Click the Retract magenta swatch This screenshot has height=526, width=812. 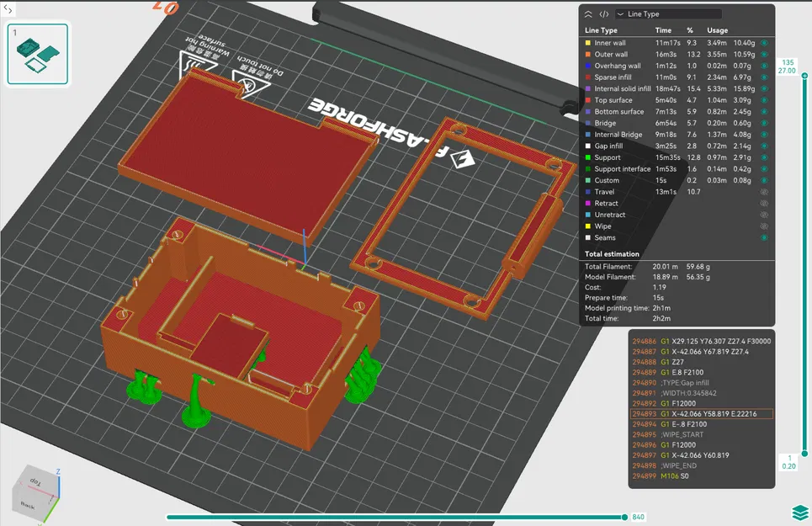click(588, 204)
